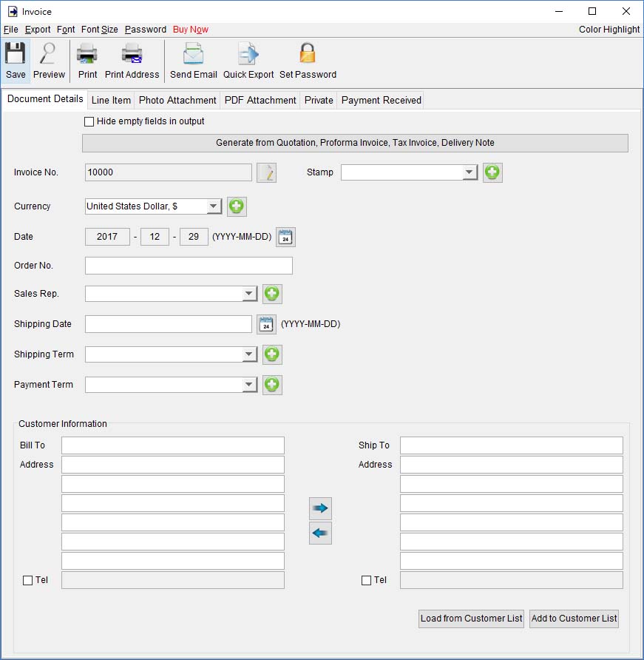Send Email via the envelope icon
Screen dimensions: 644x660
pyautogui.click(x=194, y=61)
